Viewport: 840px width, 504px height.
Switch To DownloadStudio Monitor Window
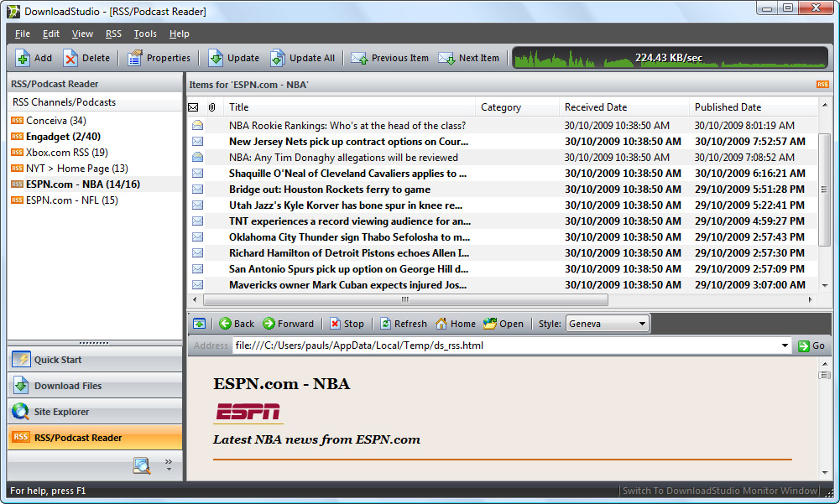(719, 491)
